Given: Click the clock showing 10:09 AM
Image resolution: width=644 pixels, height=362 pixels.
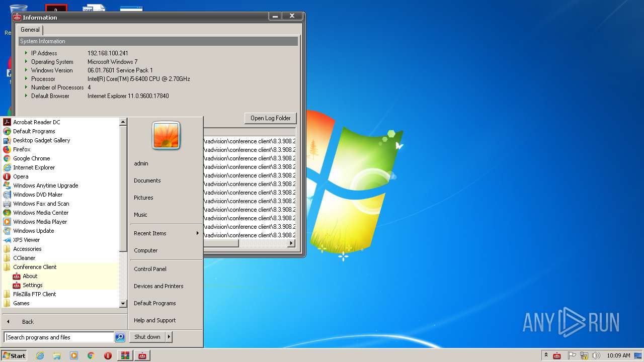Looking at the screenshot, I should (x=618, y=355).
